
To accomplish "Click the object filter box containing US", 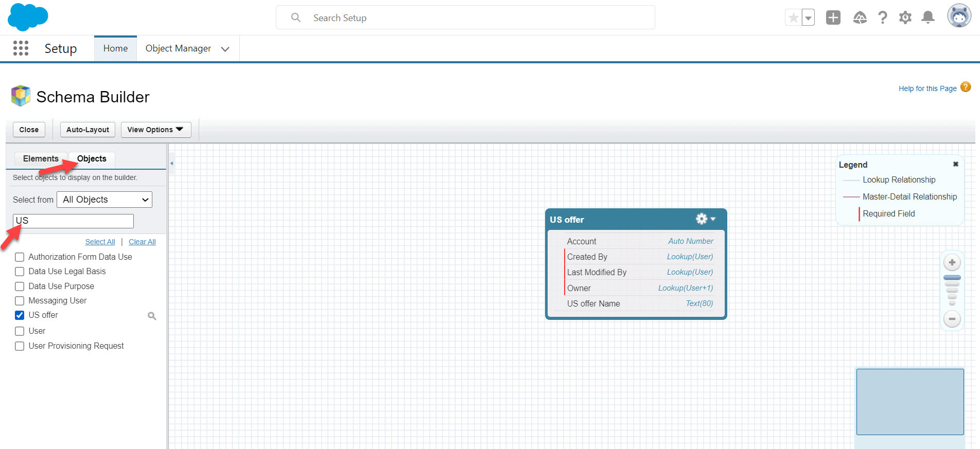I will (73, 221).
